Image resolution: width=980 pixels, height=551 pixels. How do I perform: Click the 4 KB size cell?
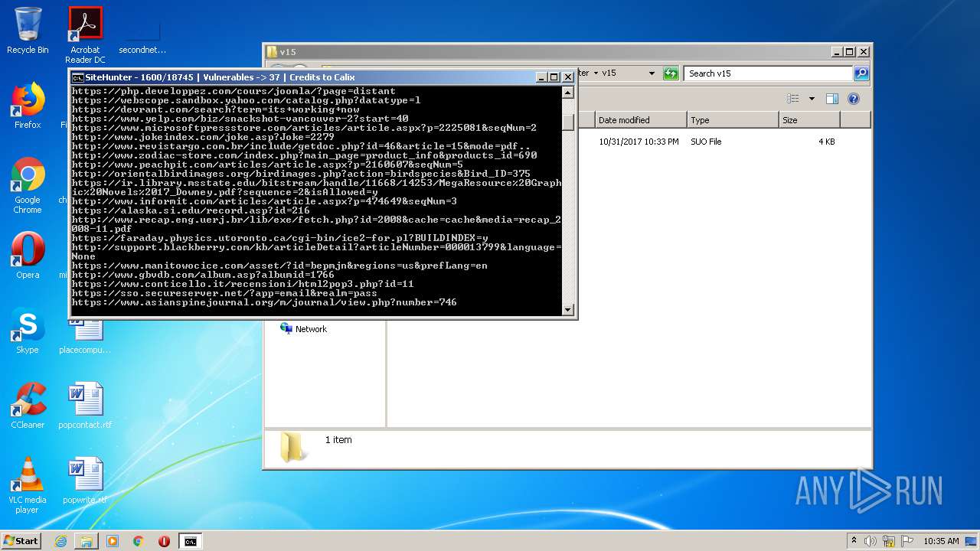(x=827, y=142)
